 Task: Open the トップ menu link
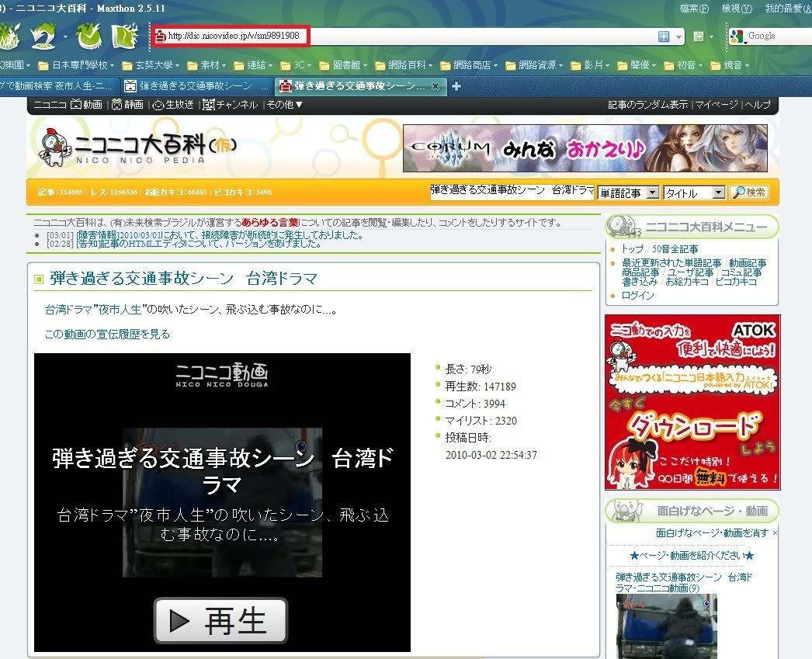(633, 249)
